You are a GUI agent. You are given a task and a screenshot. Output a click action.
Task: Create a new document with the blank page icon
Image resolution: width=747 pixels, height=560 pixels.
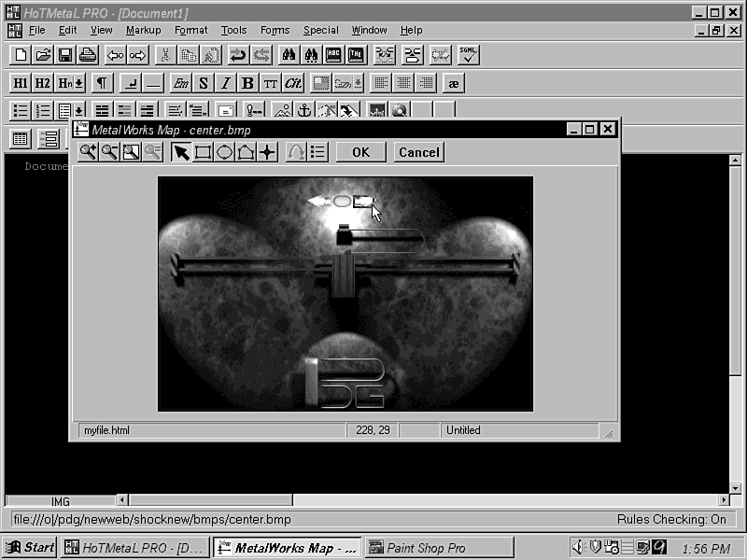pyautogui.click(x=21, y=55)
